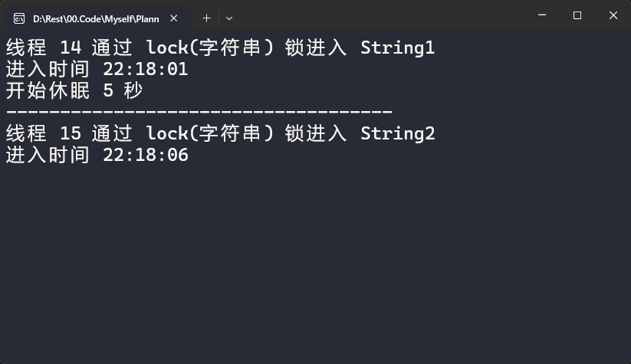631x364 pixels.
Task: Click the timestamp 22:18:01
Action: pyautogui.click(x=145, y=69)
